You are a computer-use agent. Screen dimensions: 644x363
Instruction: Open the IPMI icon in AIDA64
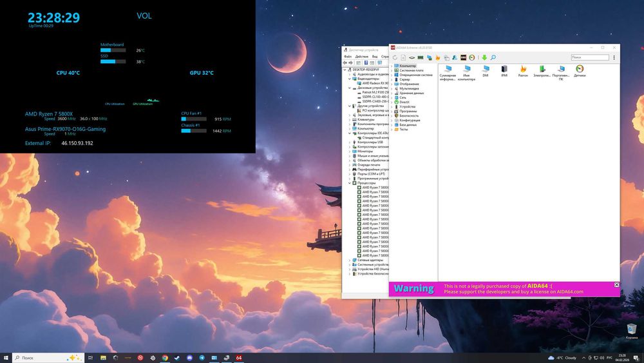(x=504, y=71)
